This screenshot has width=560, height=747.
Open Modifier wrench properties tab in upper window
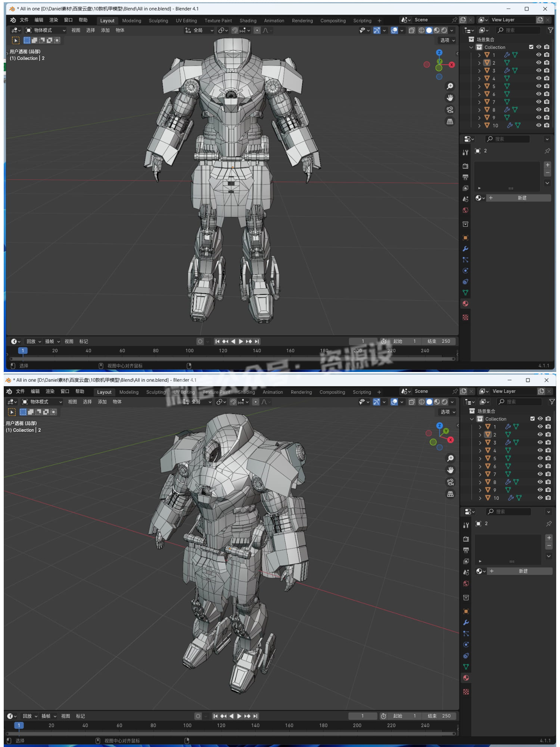[x=465, y=249]
